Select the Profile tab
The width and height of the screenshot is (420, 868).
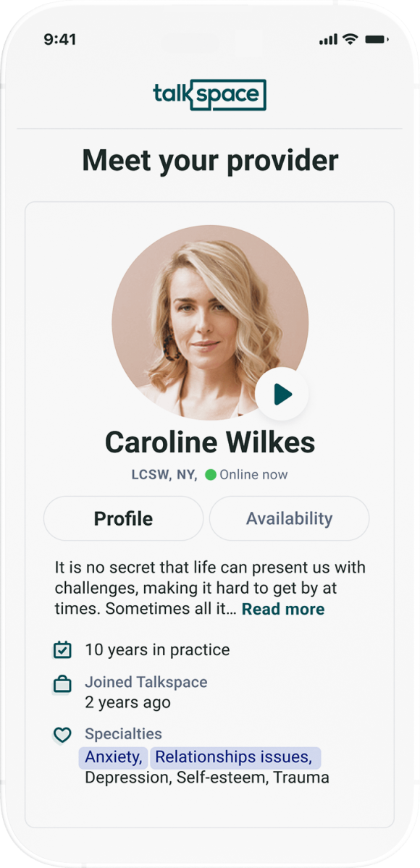tap(124, 518)
